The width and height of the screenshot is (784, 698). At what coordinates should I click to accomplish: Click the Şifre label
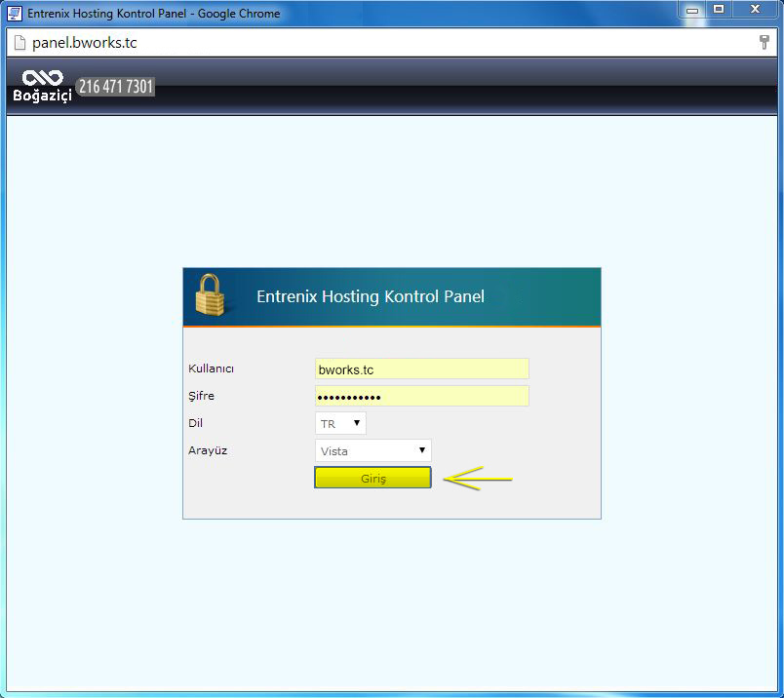click(x=201, y=396)
